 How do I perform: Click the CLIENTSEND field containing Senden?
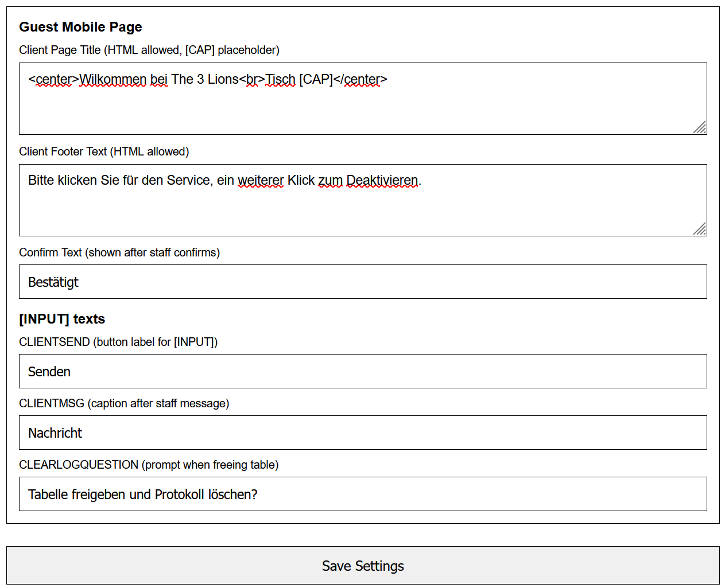tap(362, 371)
